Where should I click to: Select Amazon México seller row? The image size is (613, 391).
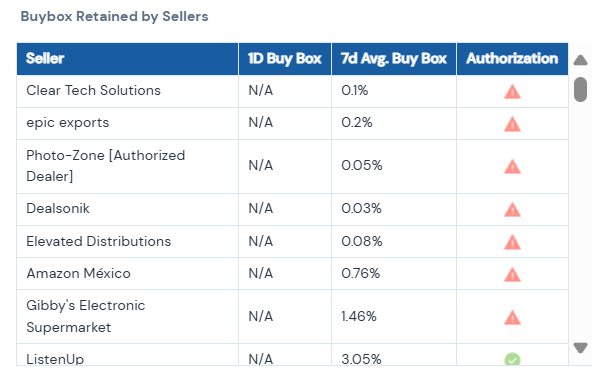tap(292, 273)
